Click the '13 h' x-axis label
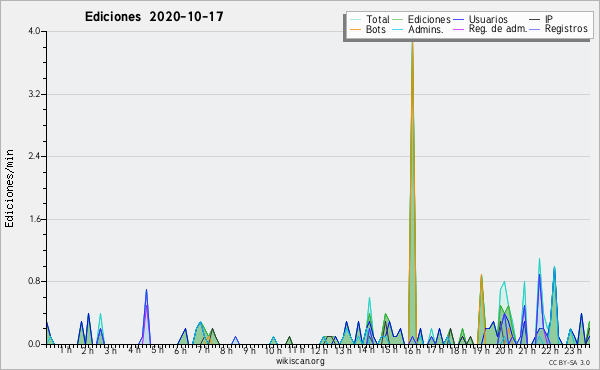Screen dimensions: 600x370 point(343,350)
